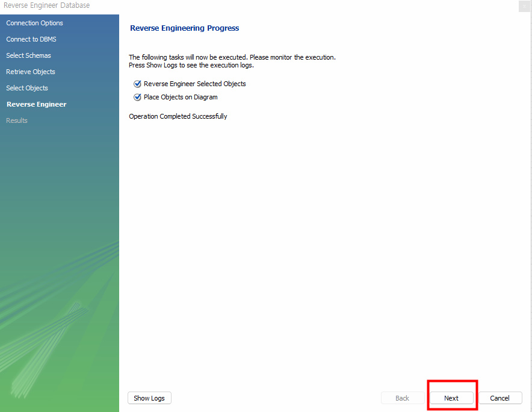Click checkmark icon for Reverse Engineer Selected Objects
Viewport: 532px width, 412px height.
pyautogui.click(x=137, y=84)
